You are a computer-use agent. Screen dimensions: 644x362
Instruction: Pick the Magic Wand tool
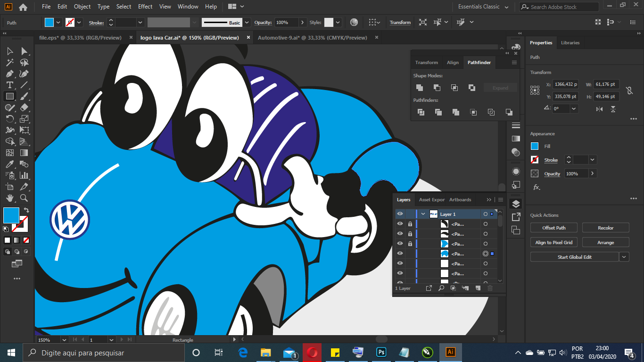tap(9, 62)
